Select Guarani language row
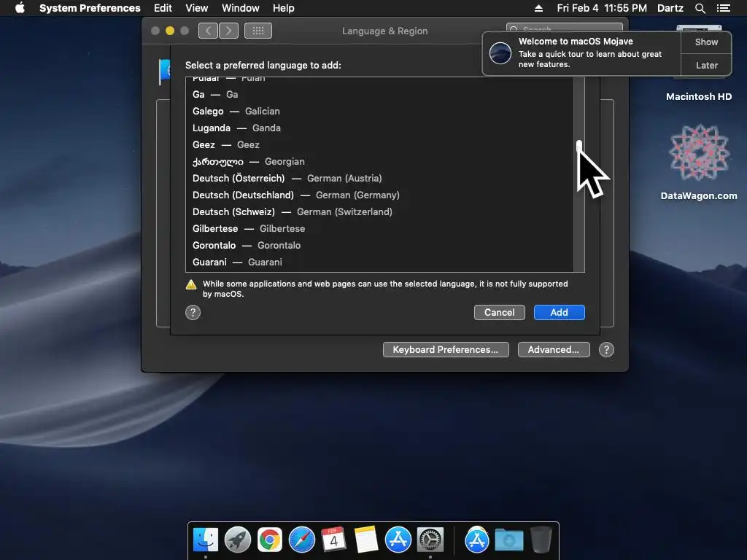Viewport: 747px width, 560px height. point(379,262)
